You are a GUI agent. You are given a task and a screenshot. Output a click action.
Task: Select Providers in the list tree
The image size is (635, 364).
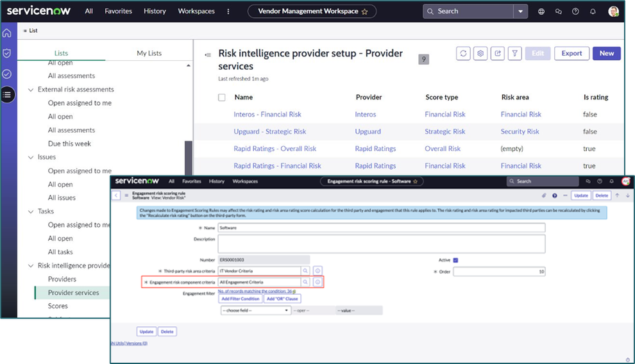(62, 279)
